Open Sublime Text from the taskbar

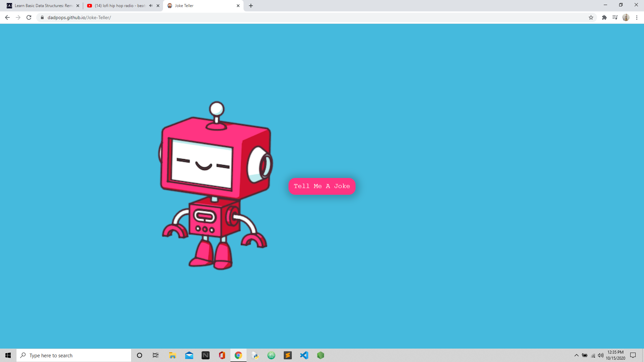coord(288,355)
